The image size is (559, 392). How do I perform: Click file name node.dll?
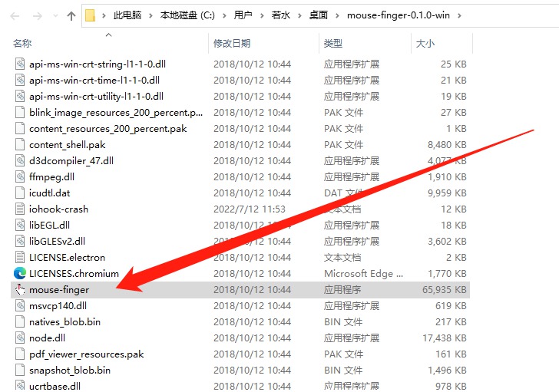(48, 338)
